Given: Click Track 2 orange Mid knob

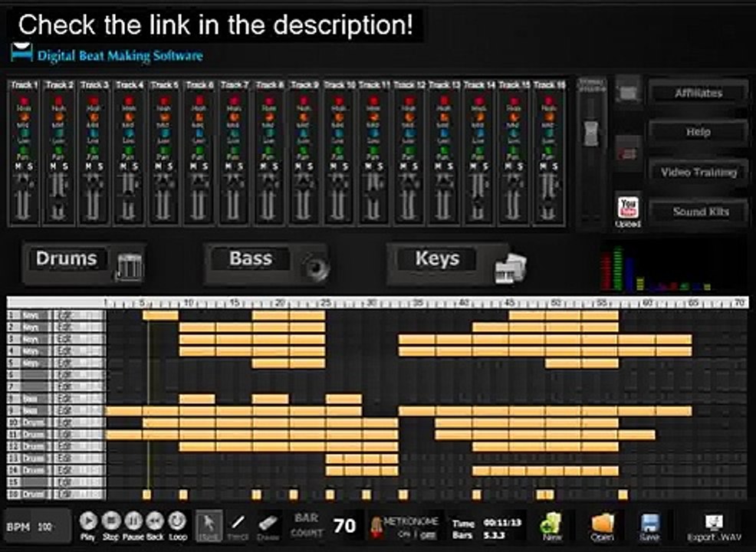Looking at the screenshot, I should click(x=59, y=117).
